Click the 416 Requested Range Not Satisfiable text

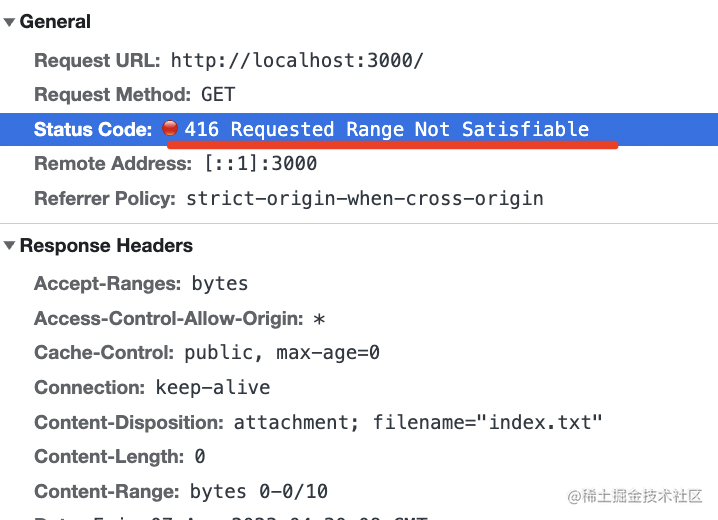387,129
